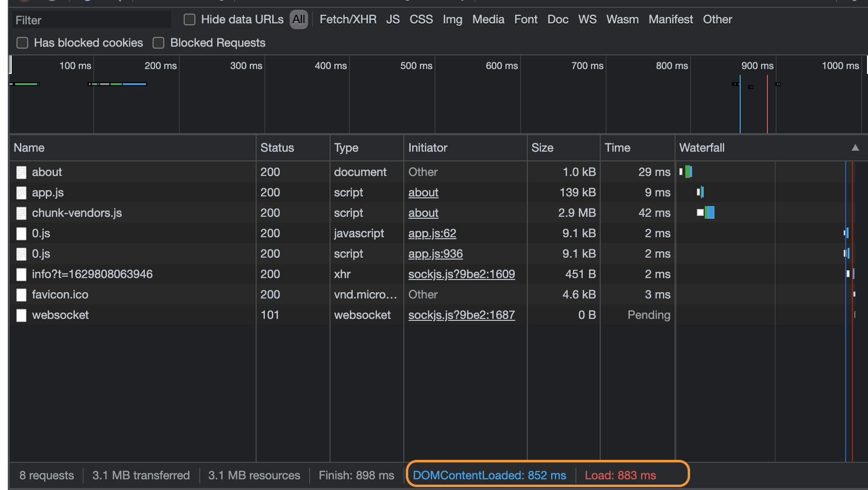Click the chunk-vendors.js waterfall bar

click(x=706, y=212)
